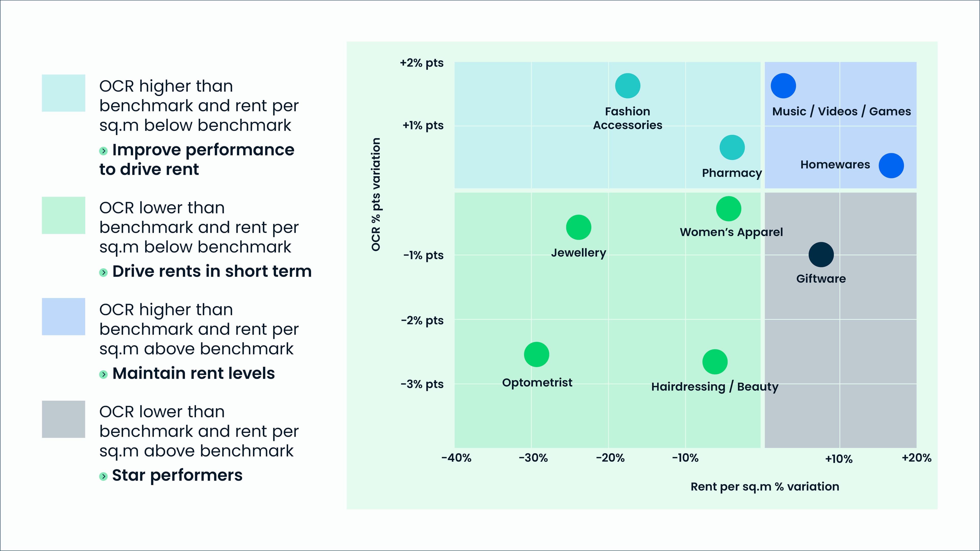Click the Optometrist green circle
This screenshot has width=980, height=551.
pyautogui.click(x=536, y=354)
